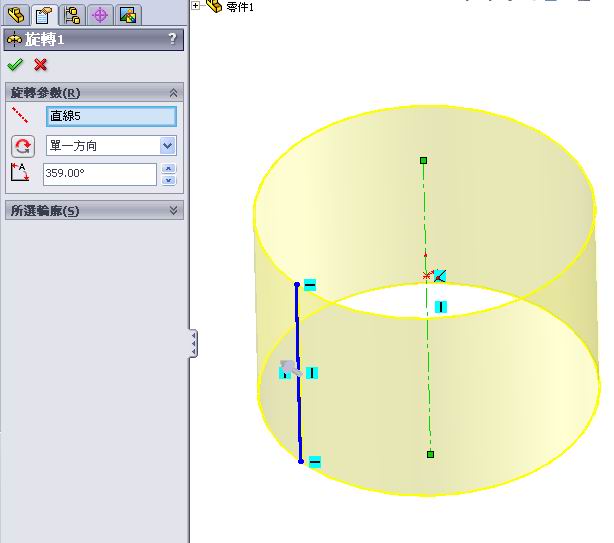Expand the 零件1 flyout tree node
Screen dimensions: 614x543
pos(196,5)
